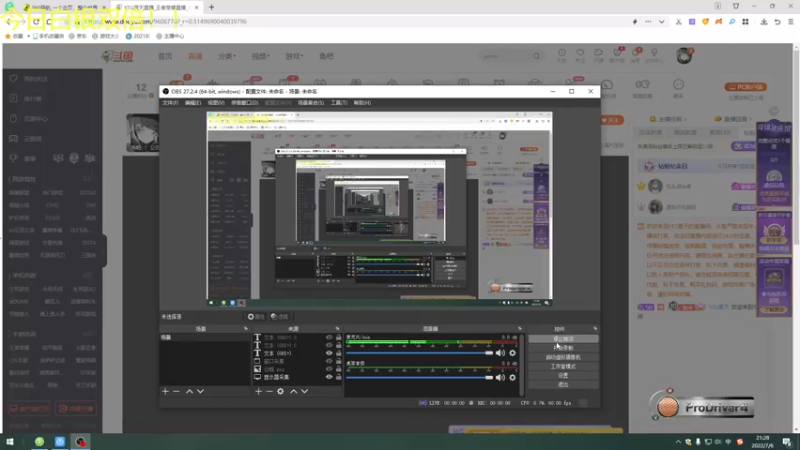Viewport: 800px width, 450px height.
Task: Open the user avatar in website header
Action: click(684, 56)
